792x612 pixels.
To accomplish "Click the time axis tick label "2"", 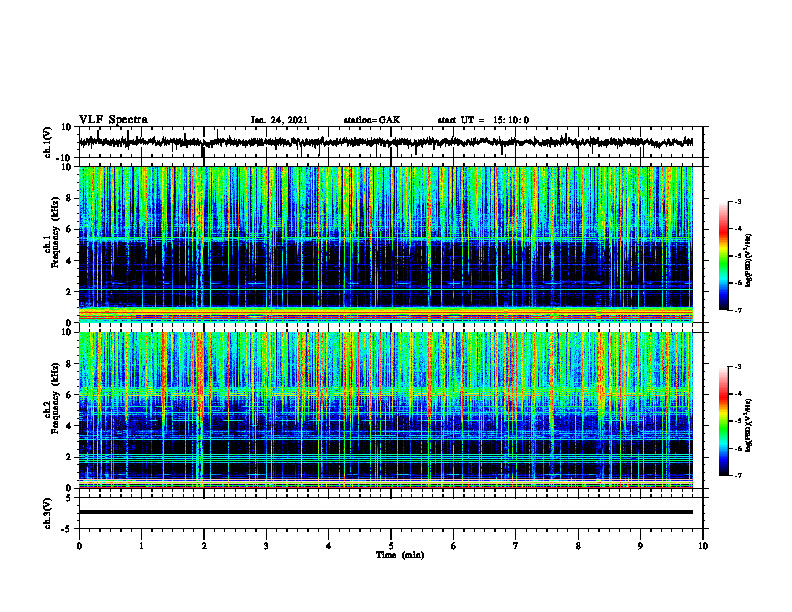I will [204, 546].
